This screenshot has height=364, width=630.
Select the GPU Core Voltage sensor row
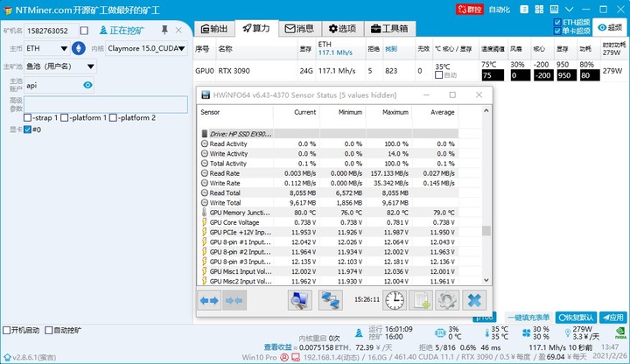tap(329, 222)
